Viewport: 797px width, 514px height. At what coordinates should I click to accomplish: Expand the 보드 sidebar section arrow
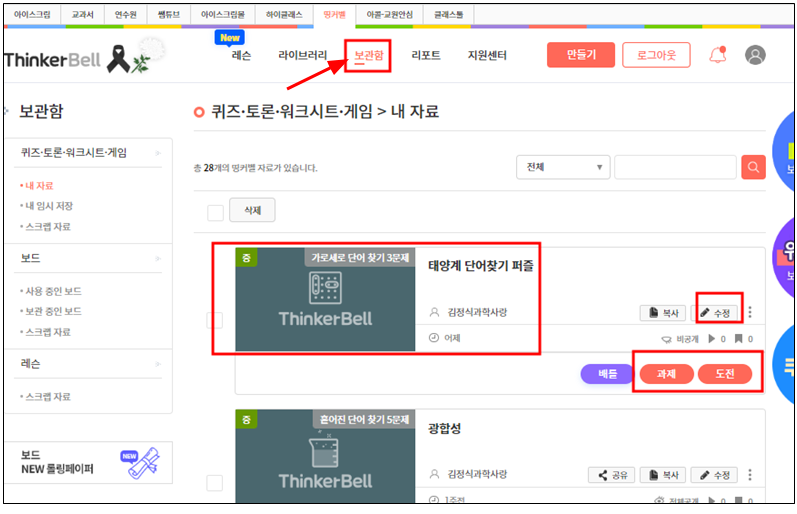pyautogui.click(x=158, y=258)
